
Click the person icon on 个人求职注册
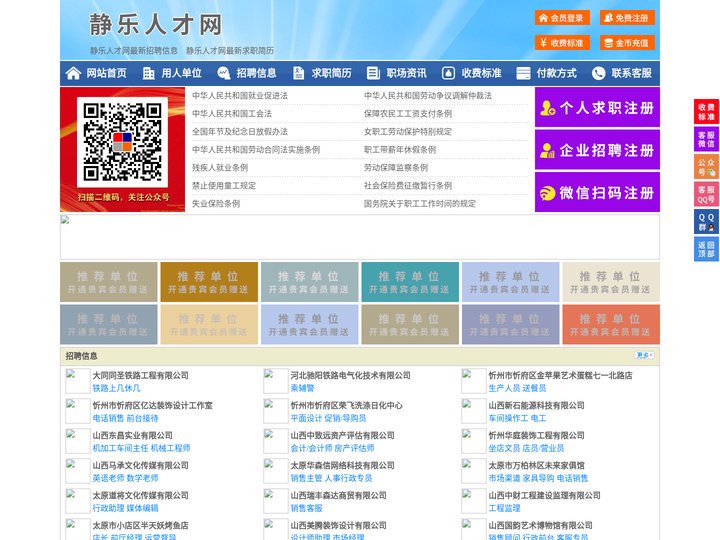pyautogui.click(x=547, y=108)
